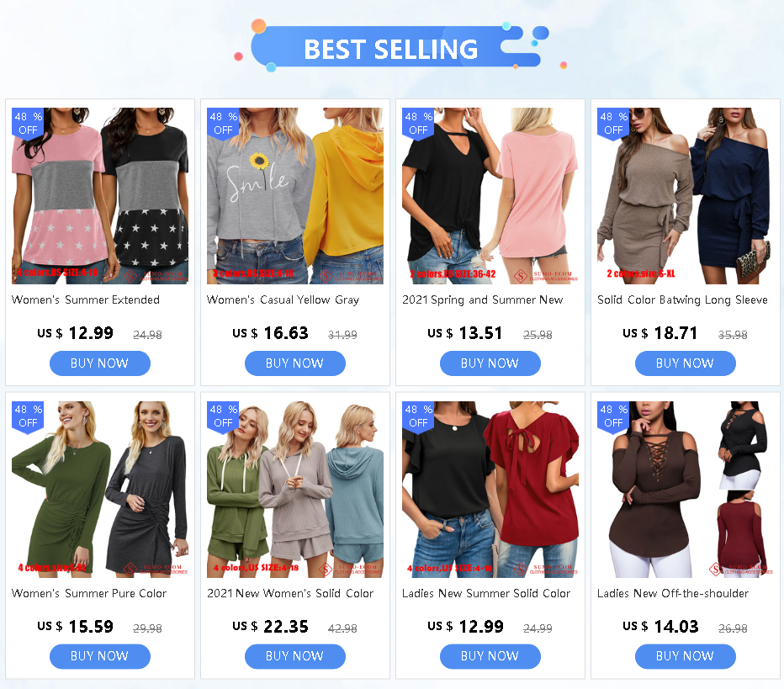Open the 2021 Spring and Summer New link
This screenshot has height=689, width=784.
click(x=483, y=300)
